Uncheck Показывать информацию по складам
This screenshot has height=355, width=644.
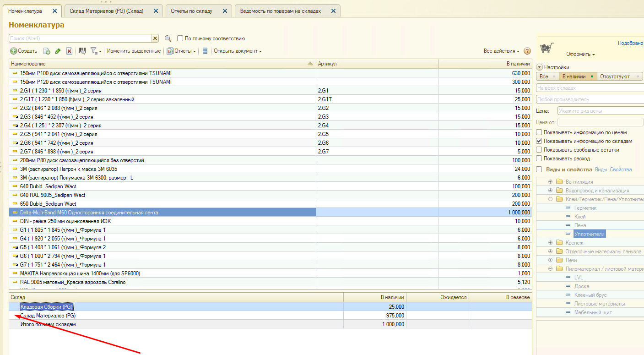[x=539, y=141]
